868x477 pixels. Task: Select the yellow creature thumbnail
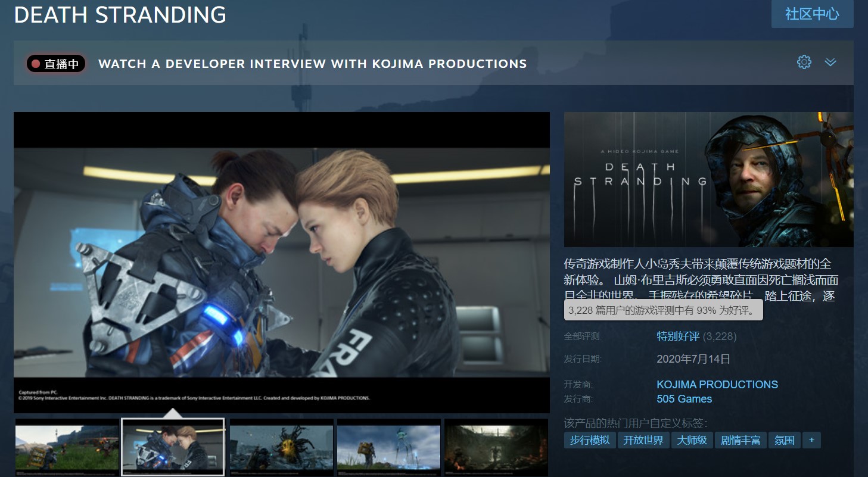[282, 447]
